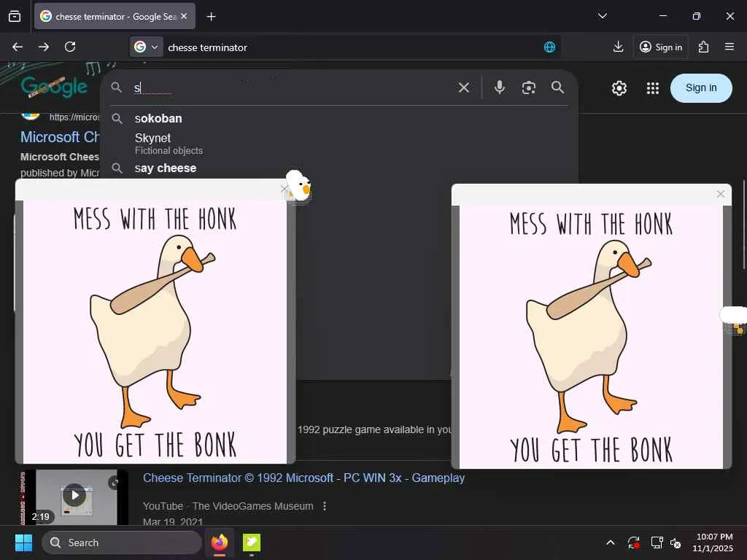Click the goose image in left popup

click(x=155, y=332)
